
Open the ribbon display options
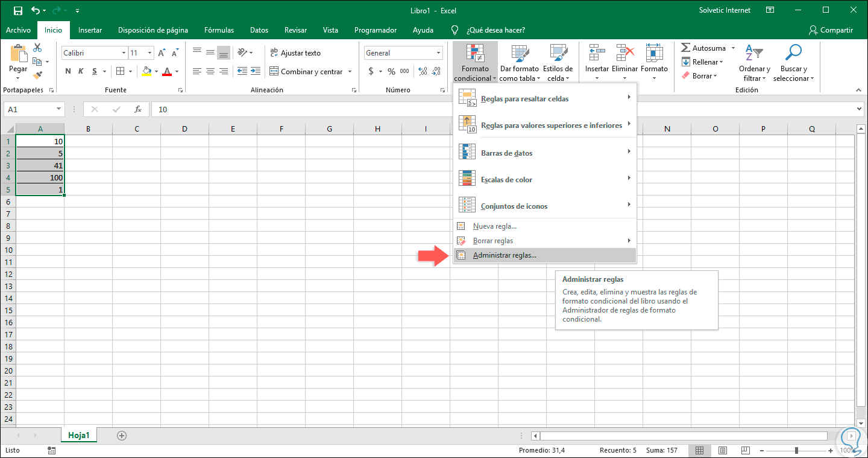point(770,10)
